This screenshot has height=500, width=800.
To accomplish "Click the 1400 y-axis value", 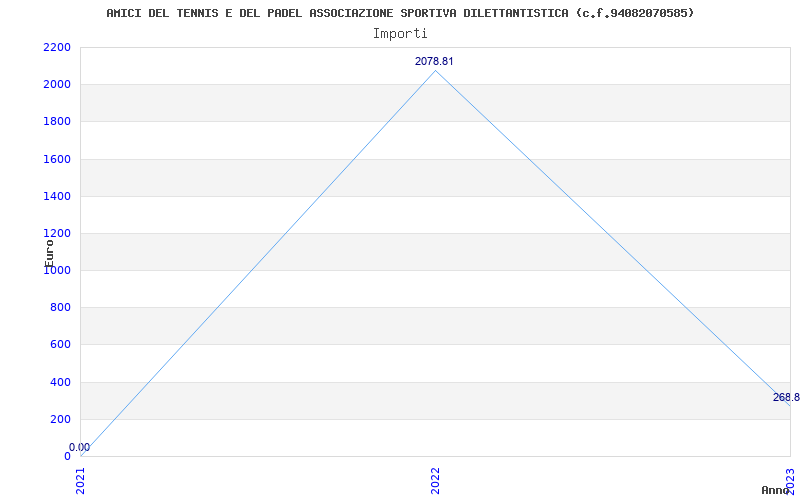I will [x=57, y=196].
